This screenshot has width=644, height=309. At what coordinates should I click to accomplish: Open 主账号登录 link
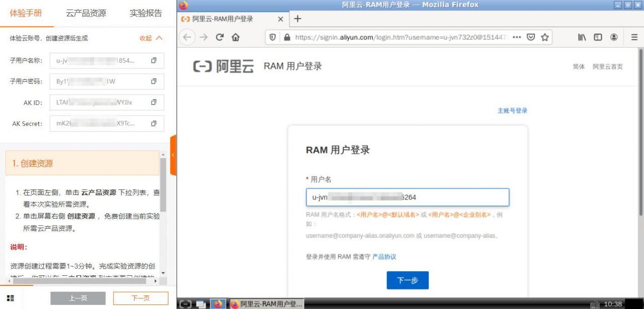coord(511,111)
